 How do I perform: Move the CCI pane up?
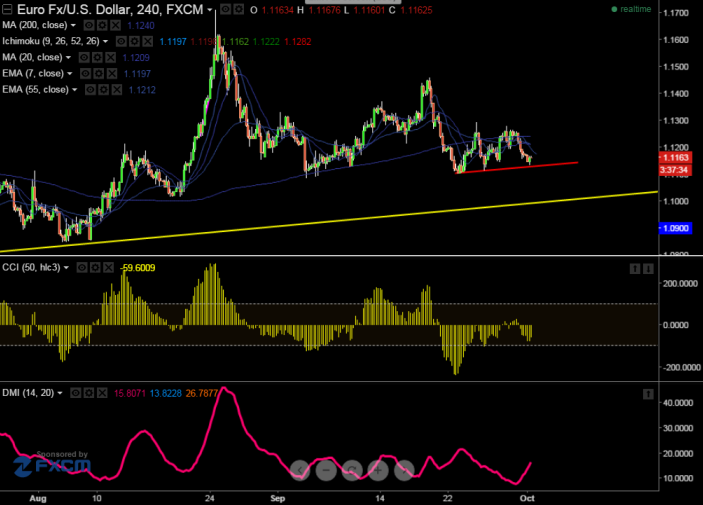(x=635, y=269)
